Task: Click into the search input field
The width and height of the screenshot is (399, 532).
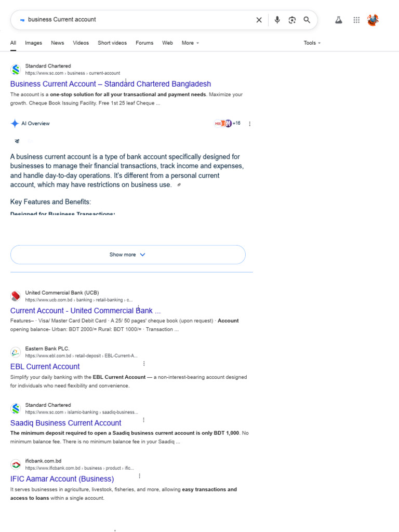Action: coord(139,20)
